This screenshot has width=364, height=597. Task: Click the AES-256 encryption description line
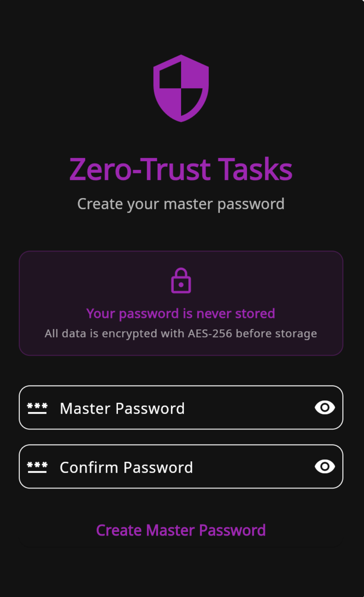coord(181,333)
